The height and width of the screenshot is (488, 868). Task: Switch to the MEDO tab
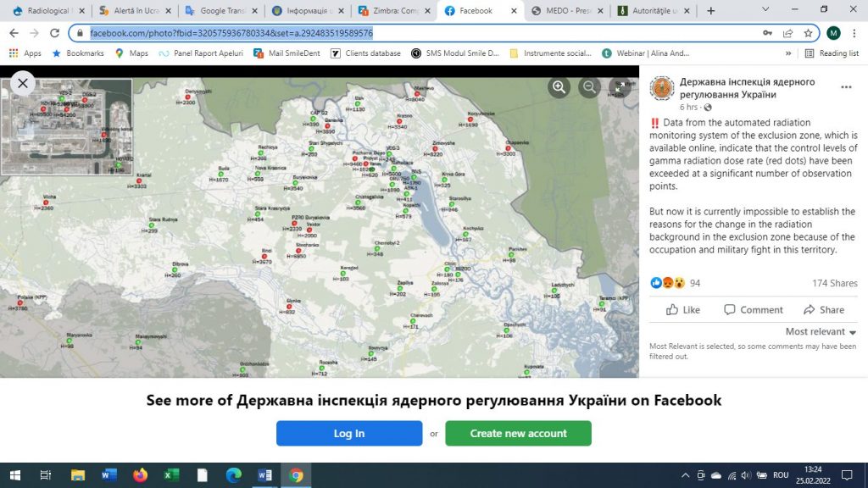pyautogui.click(x=567, y=10)
